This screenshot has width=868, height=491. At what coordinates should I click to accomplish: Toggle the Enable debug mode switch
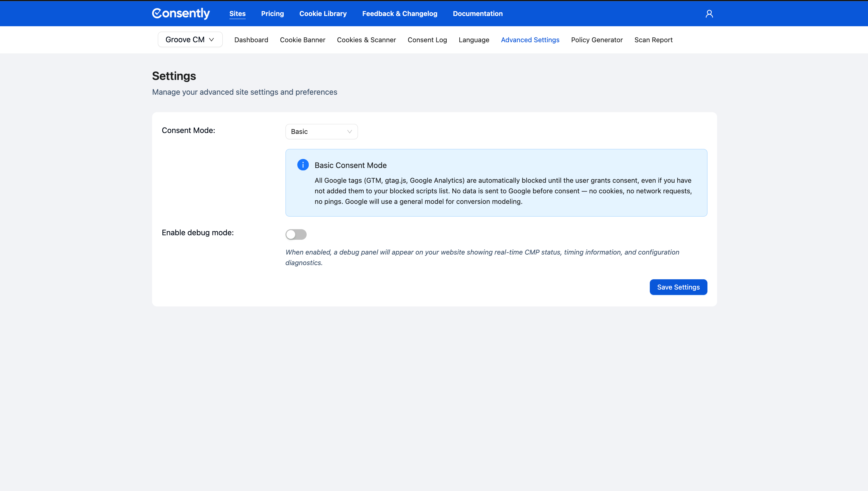[296, 234]
